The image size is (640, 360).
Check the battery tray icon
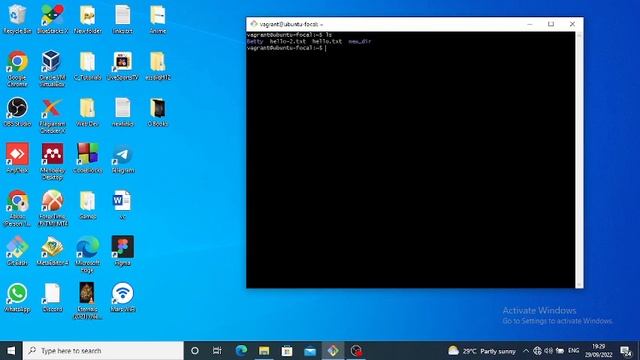pyautogui.click(x=560, y=351)
